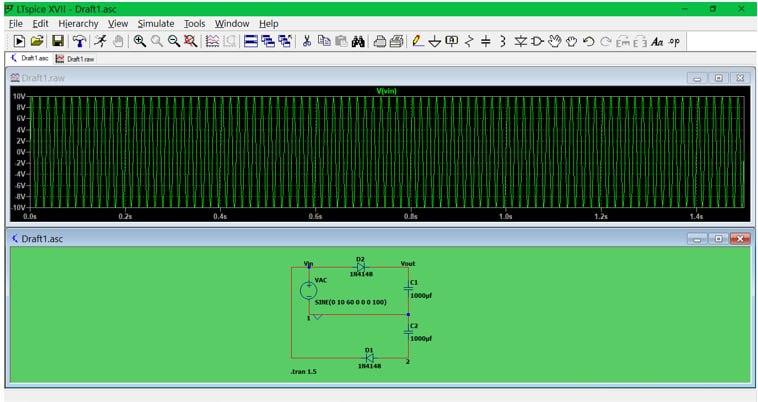Open the Help menu
The image size is (758, 402).
[268, 23]
